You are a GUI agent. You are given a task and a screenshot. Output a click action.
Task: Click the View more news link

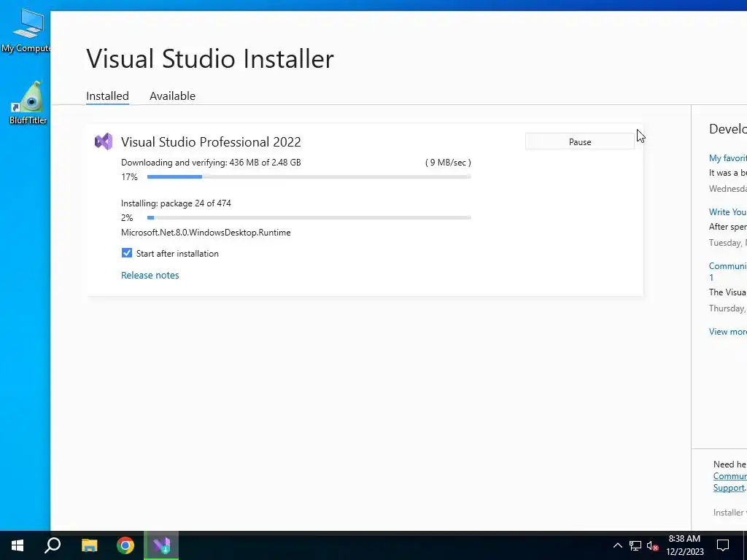click(727, 332)
